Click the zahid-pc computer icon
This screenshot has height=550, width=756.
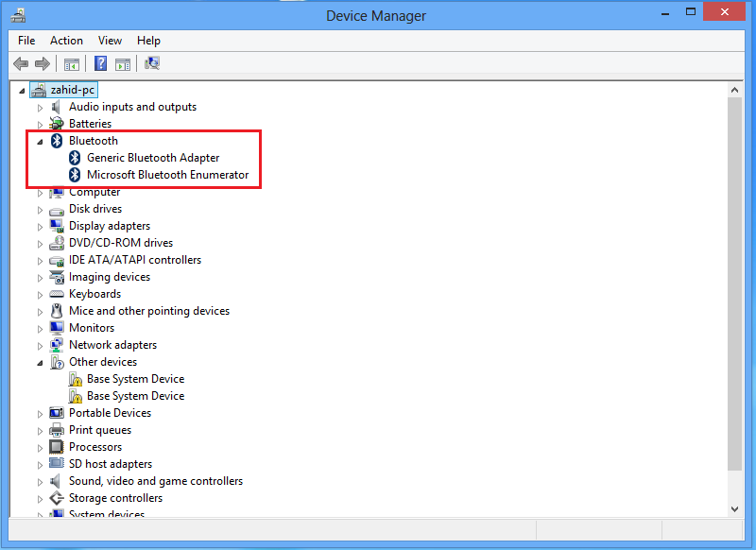39,90
